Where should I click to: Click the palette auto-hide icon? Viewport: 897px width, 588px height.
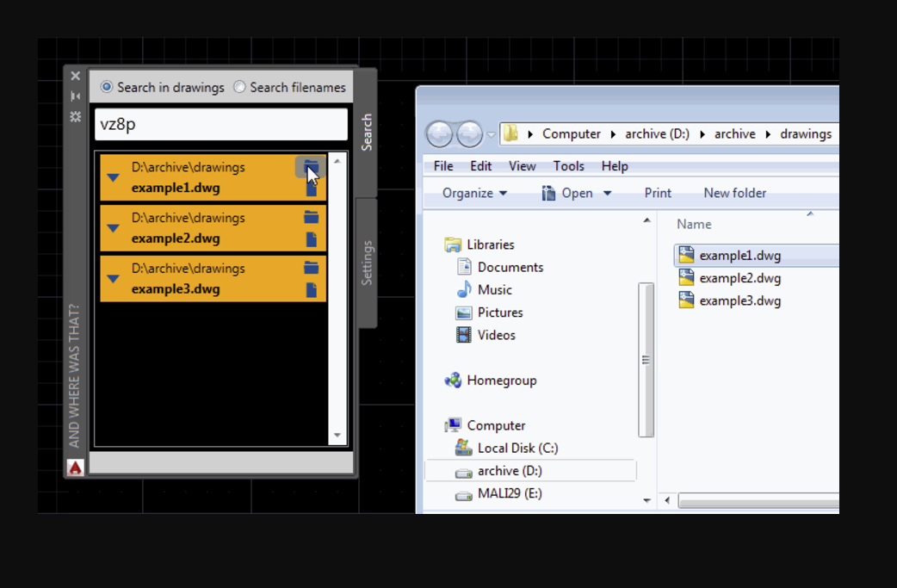coord(76,96)
